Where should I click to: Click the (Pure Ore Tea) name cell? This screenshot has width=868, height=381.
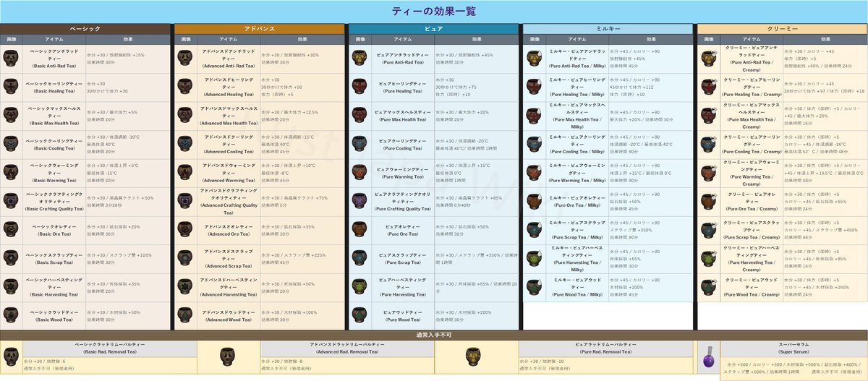pyautogui.click(x=402, y=229)
